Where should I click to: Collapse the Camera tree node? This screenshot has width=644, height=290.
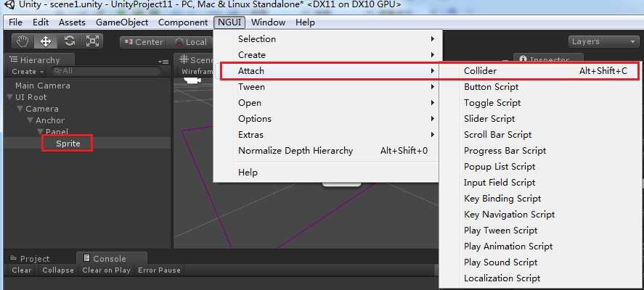(20, 109)
